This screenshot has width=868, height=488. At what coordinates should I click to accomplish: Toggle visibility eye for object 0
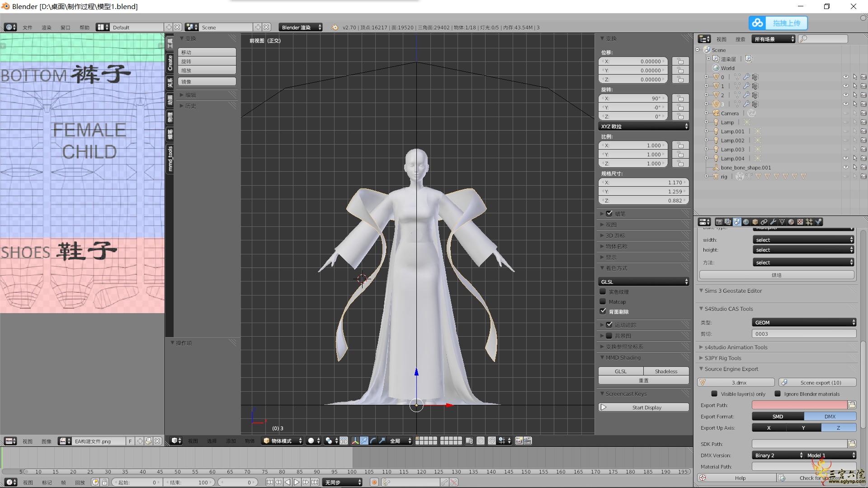tap(845, 77)
